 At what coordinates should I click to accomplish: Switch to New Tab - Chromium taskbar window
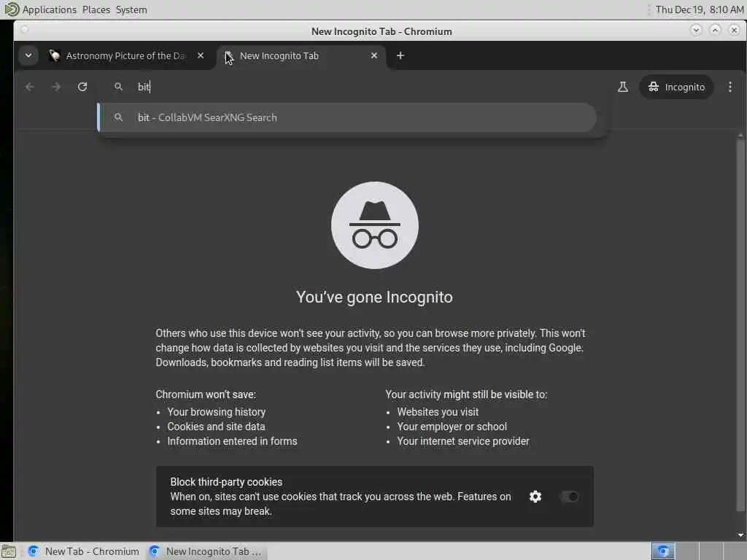click(x=84, y=551)
